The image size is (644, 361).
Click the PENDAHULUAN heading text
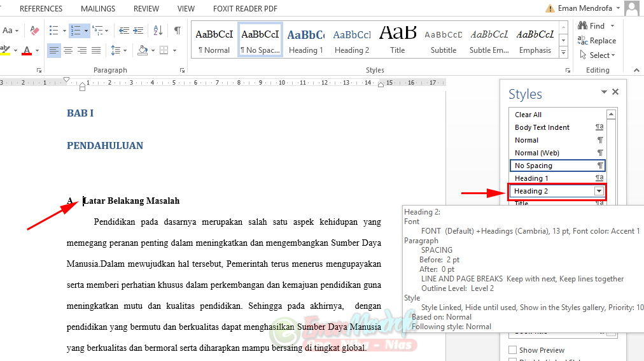tap(105, 145)
